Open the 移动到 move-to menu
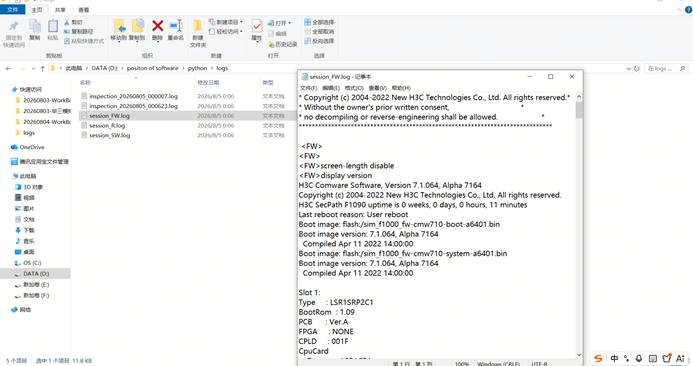The width and height of the screenshot is (693, 366). coord(119,30)
